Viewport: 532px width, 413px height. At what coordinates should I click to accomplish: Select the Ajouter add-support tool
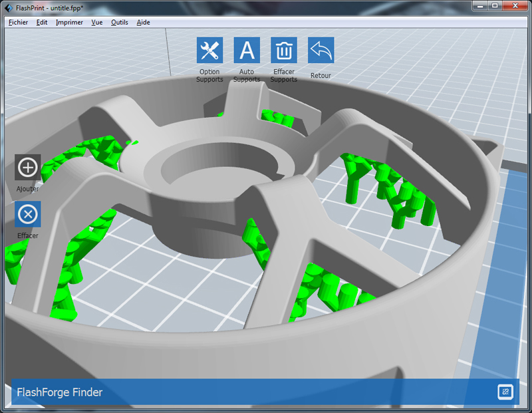point(27,168)
